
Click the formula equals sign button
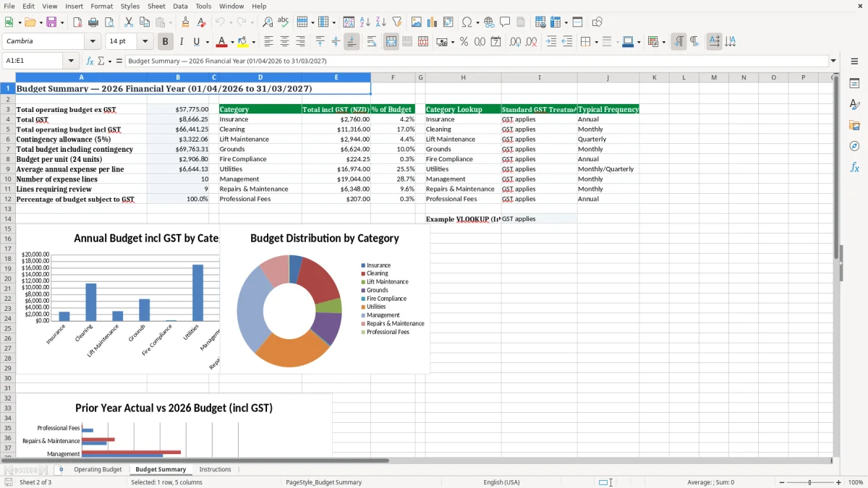click(x=119, y=61)
